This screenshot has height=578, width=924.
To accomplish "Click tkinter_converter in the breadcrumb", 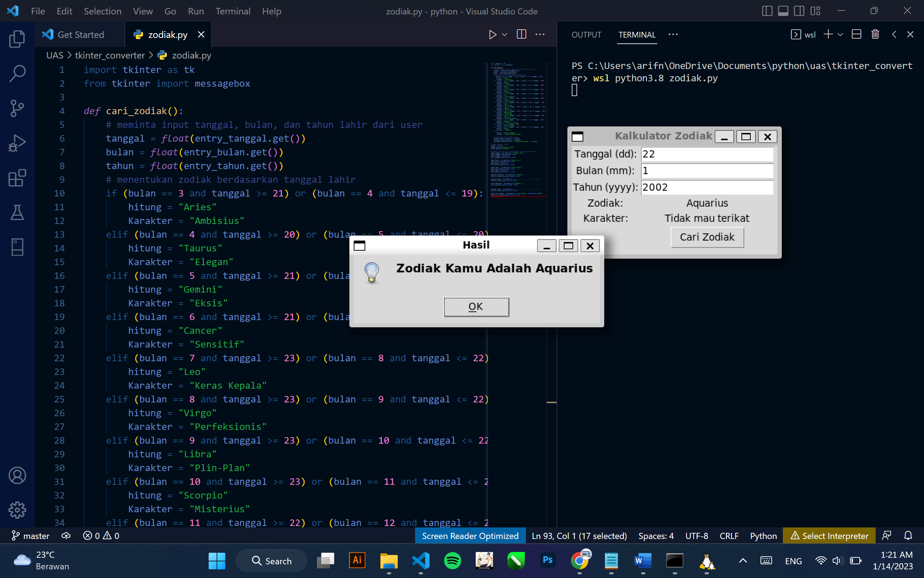I will (110, 55).
